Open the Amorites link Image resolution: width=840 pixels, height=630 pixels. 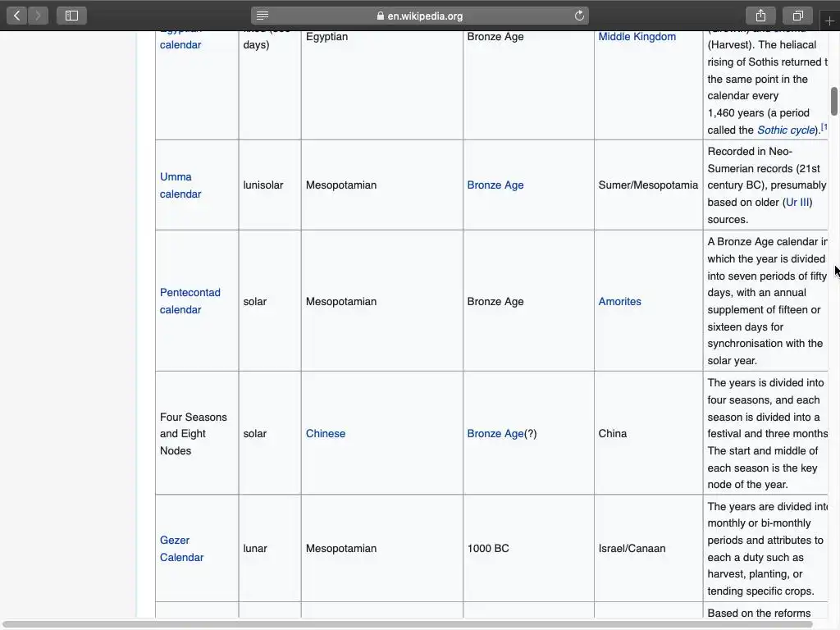coord(620,301)
